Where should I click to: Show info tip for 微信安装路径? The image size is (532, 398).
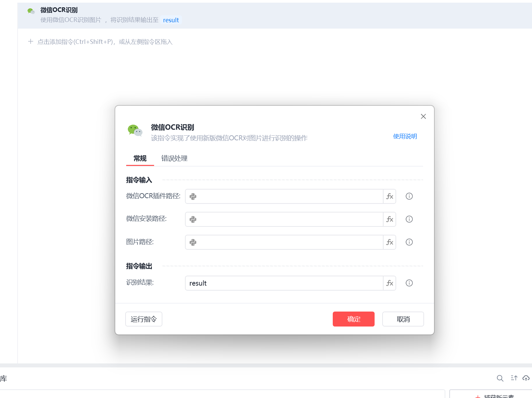click(409, 219)
